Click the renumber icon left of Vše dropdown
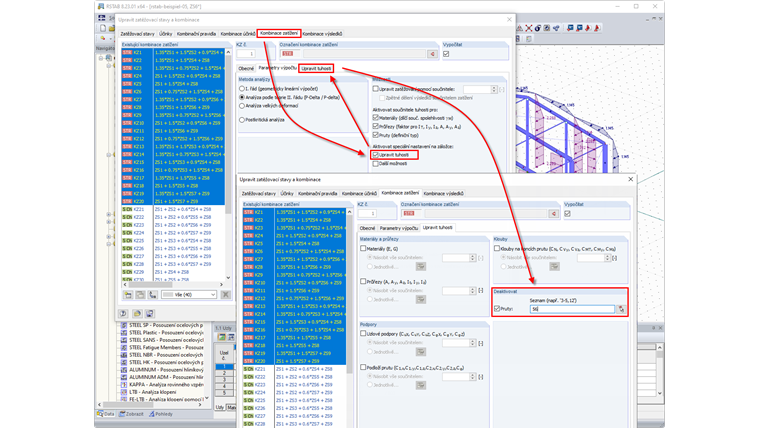 (x=153, y=295)
